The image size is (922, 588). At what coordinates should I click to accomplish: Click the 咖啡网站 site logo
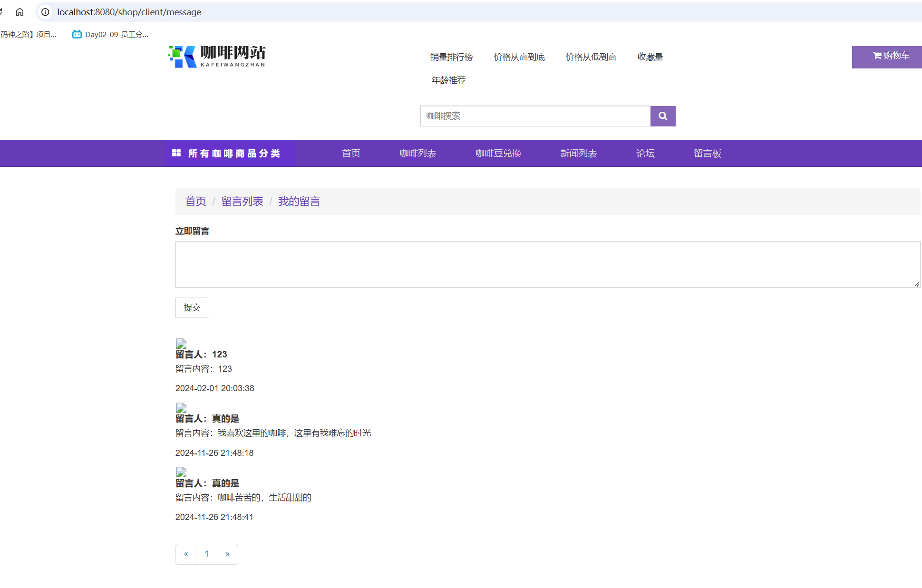(x=216, y=56)
